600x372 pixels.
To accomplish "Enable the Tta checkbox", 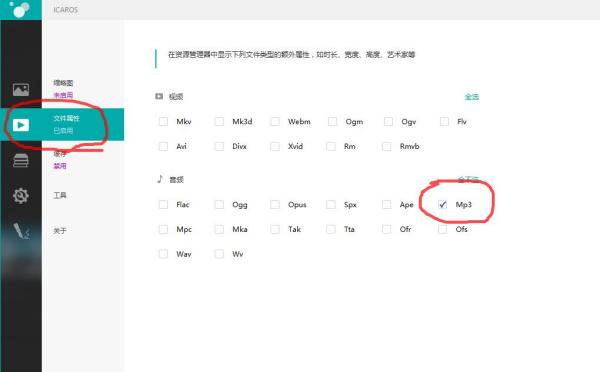I will click(x=331, y=230).
